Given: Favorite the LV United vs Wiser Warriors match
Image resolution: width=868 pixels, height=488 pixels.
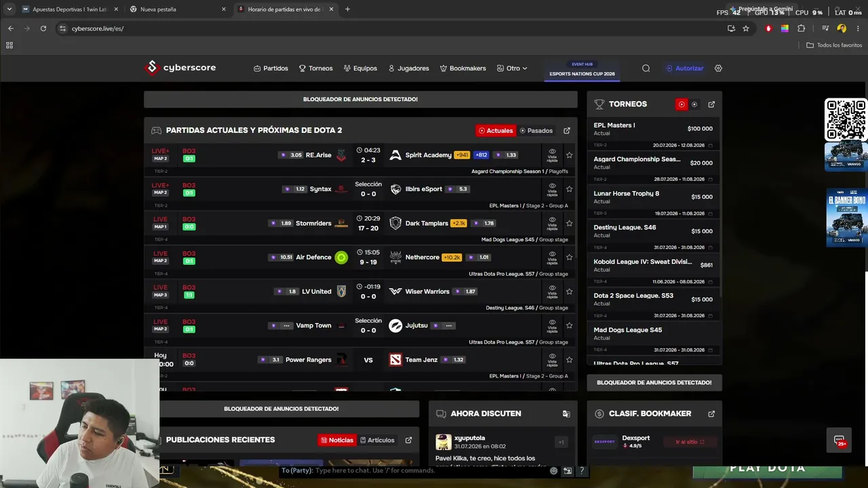Looking at the screenshot, I should [x=569, y=291].
